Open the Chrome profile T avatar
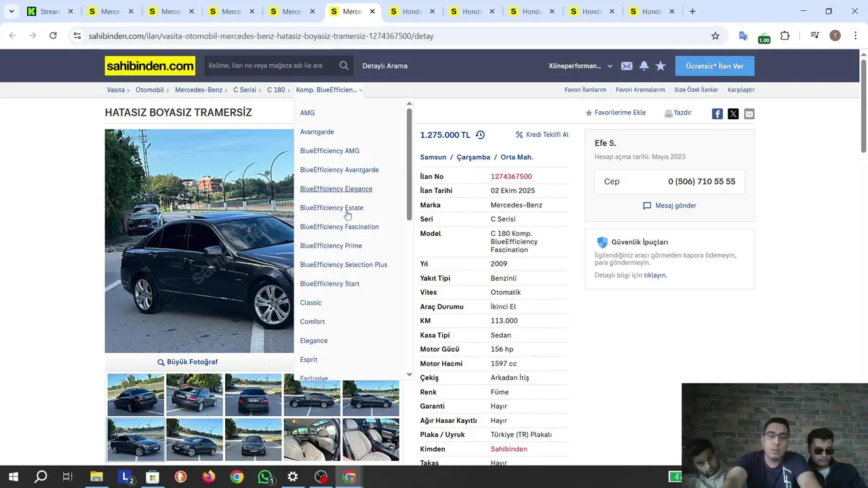868x488 pixels. tap(835, 36)
